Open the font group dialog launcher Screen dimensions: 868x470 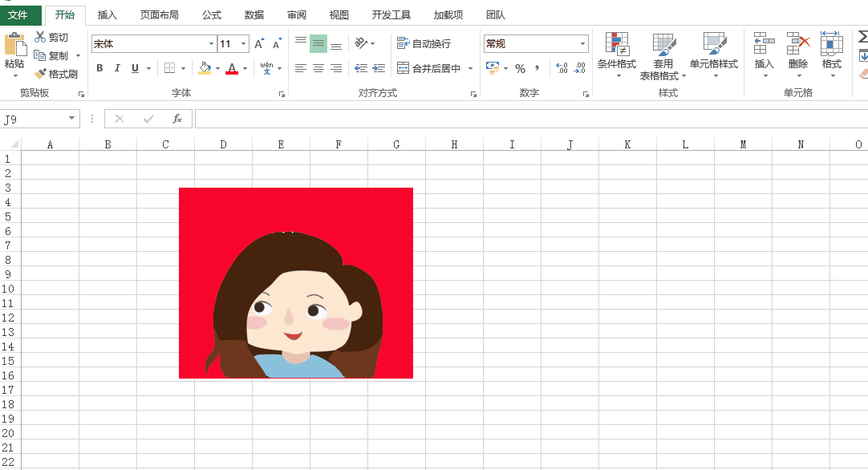click(x=282, y=95)
